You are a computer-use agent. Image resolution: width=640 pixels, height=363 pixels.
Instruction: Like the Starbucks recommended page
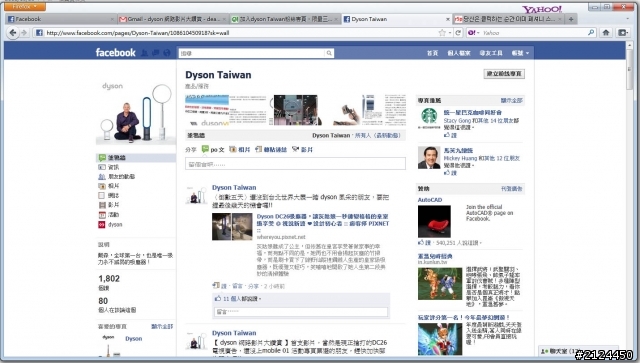[x=450, y=135]
